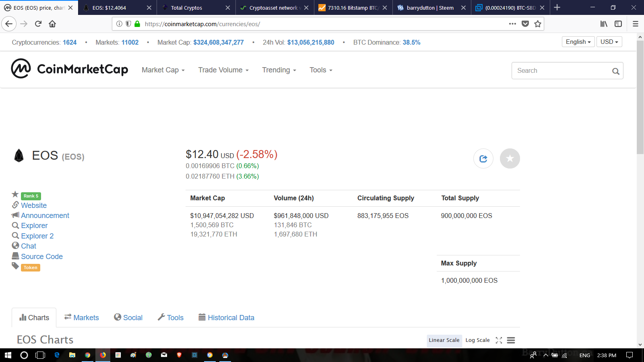Open the EOS Website link
This screenshot has width=644, height=362.
[x=34, y=206]
